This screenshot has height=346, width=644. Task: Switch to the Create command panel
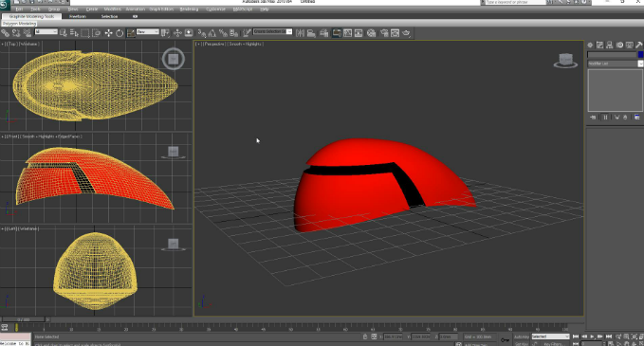click(x=590, y=46)
